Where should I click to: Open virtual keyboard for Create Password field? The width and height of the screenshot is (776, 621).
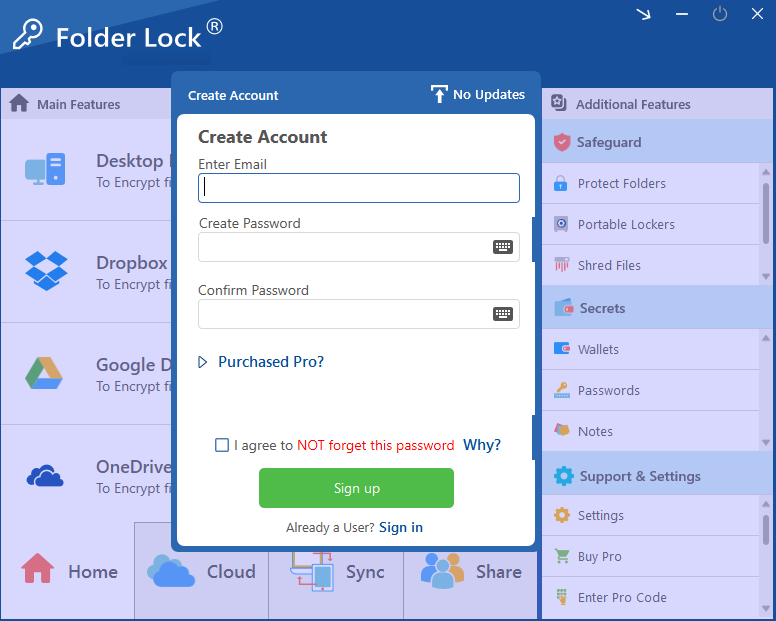pyautogui.click(x=503, y=247)
